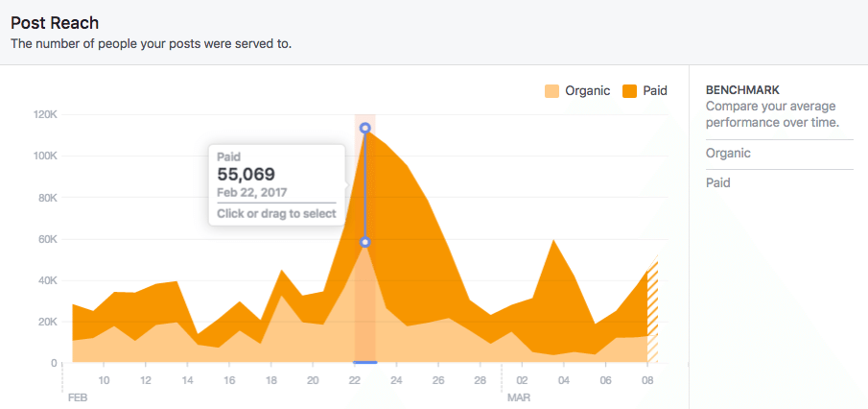The image size is (868, 409).
Task: Select the date label 10 on x-axis
Action: coord(104,380)
